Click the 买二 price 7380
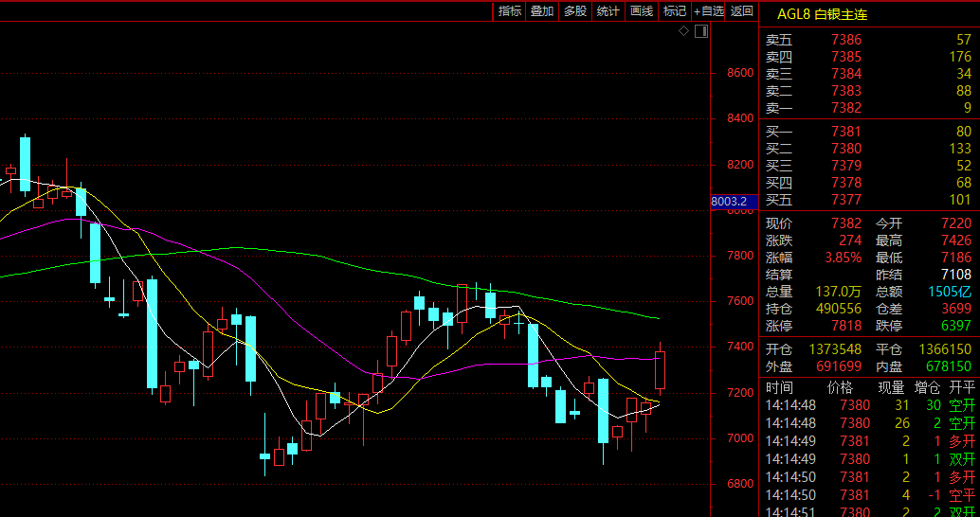This screenshot has width=980, height=517. pos(846,149)
